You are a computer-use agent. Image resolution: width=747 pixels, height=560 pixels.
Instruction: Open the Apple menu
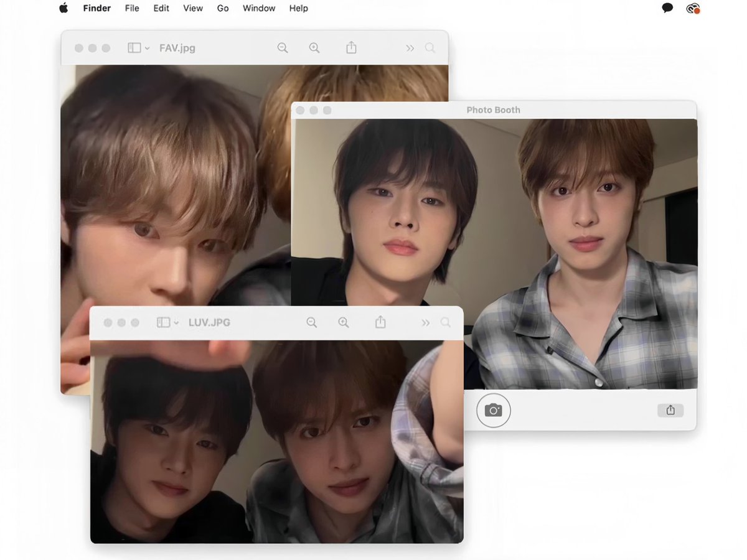click(63, 8)
